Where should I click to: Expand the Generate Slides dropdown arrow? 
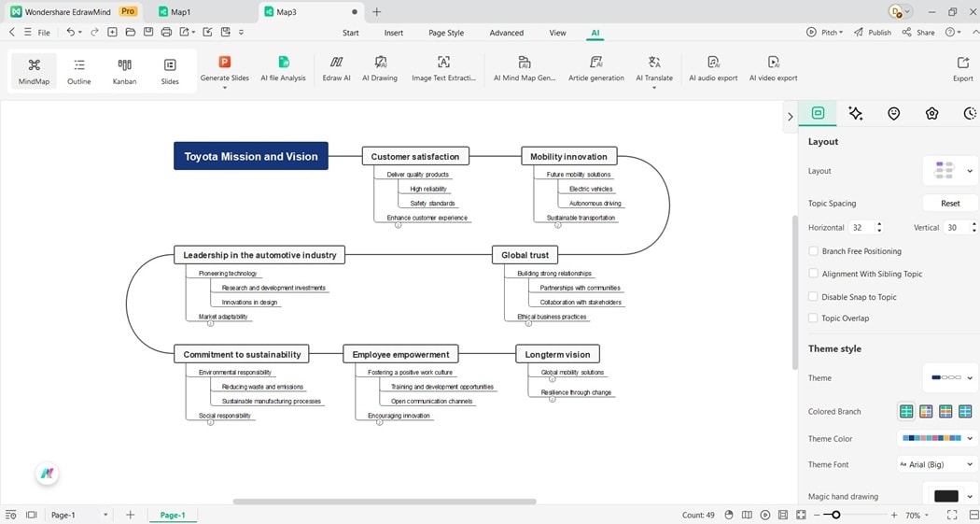(x=224, y=88)
